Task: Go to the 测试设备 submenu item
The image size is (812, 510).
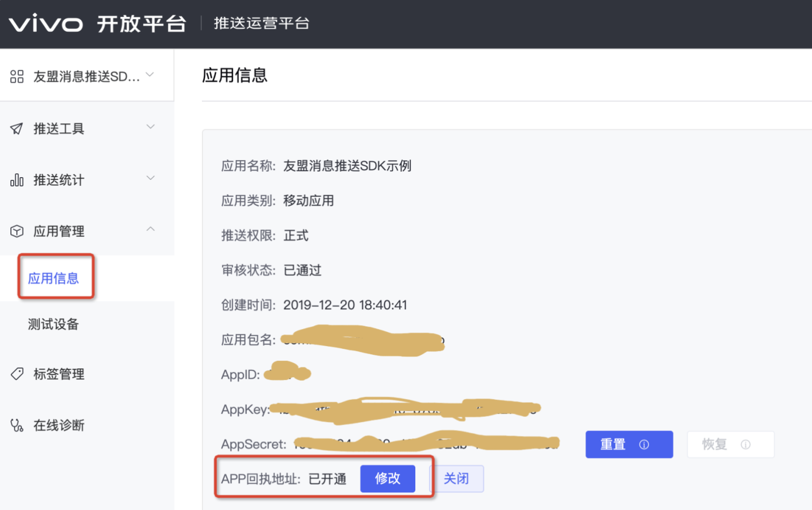Action: point(54,324)
